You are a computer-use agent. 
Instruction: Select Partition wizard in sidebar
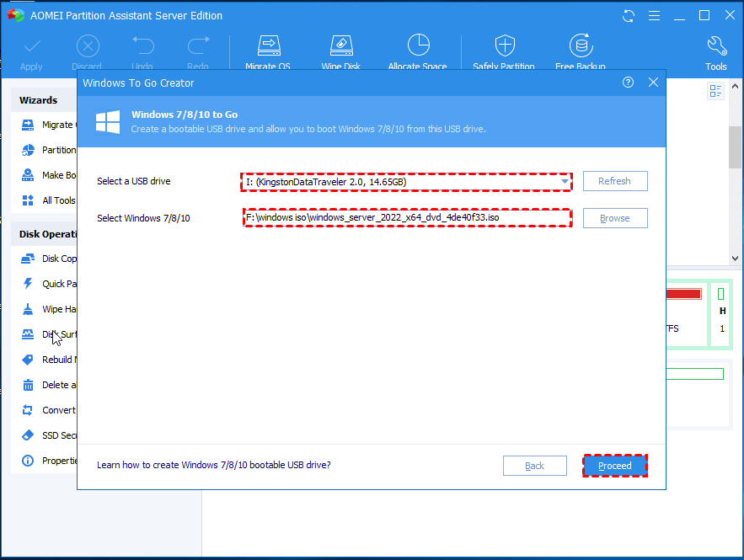pyautogui.click(x=49, y=150)
